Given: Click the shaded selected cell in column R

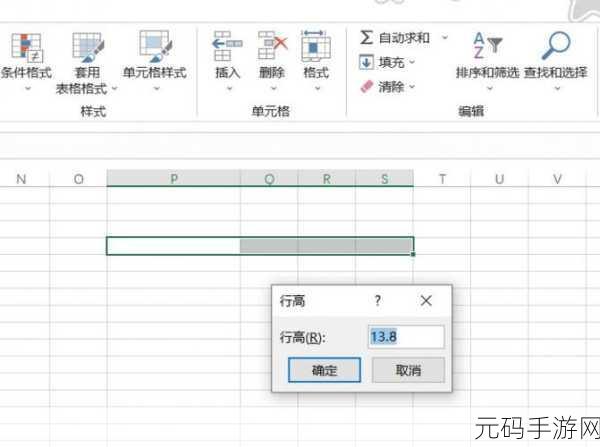Looking at the screenshot, I should point(327,246).
